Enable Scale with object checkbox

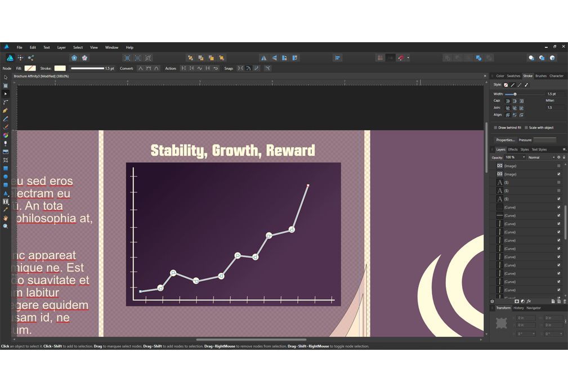point(526,128)
